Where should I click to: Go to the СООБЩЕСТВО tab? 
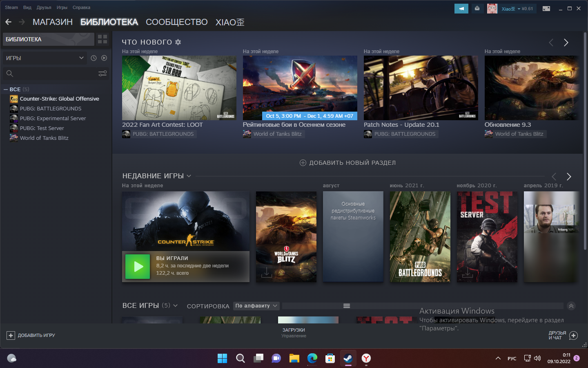(177, 22)
